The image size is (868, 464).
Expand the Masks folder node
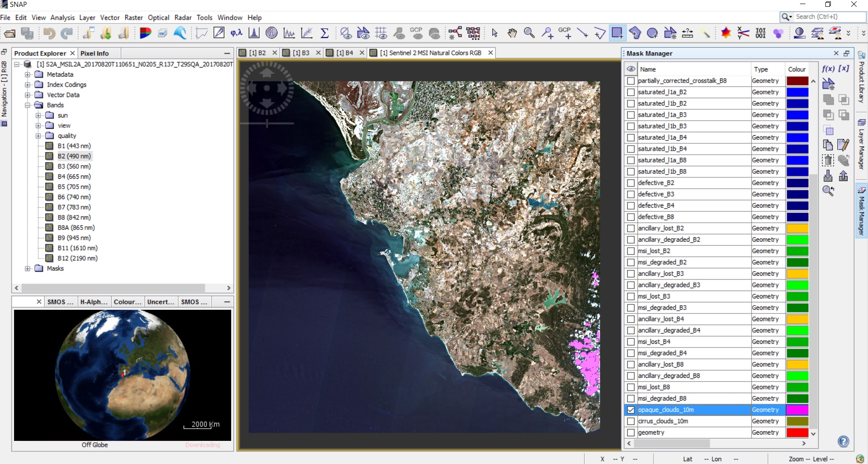pyautogui.click(x=28, y=269)
